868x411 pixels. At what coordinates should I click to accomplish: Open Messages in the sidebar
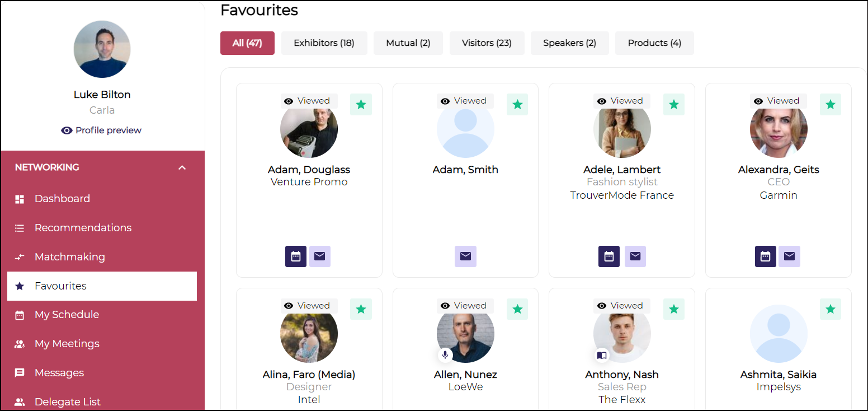click(59, 373)
